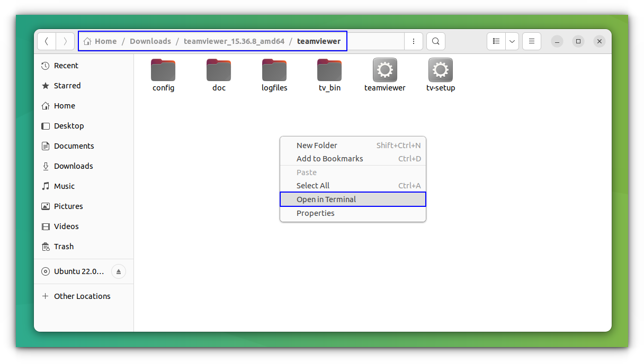Image resolution: width=644 pixels, height=364 pixels.
Task: Open Home in the sidebar
Action: pyautogui.click(x=84, y=106)
